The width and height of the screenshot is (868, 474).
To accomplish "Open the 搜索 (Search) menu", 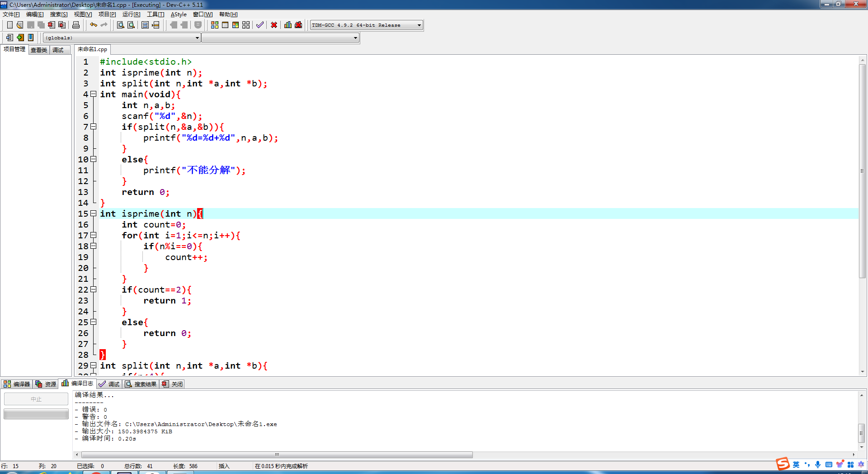I will (x=59, y=14).
